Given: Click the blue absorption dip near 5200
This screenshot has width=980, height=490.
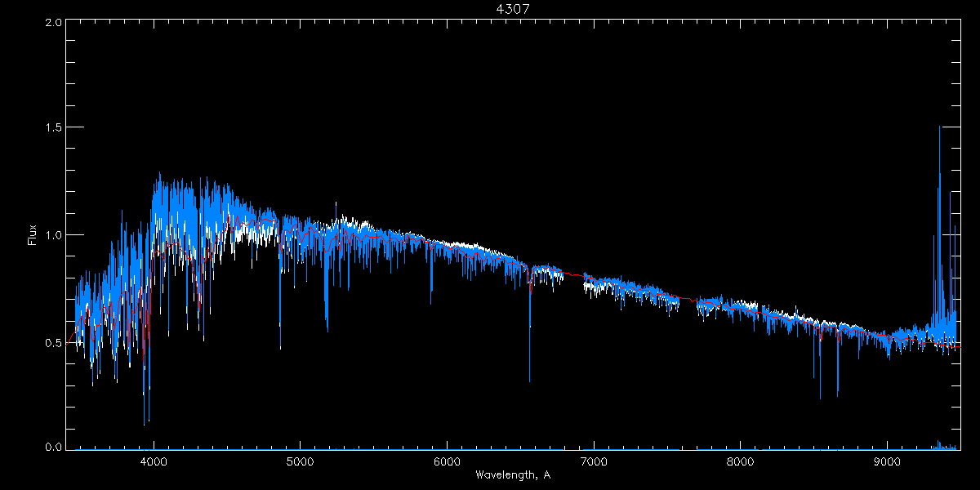Looking at the screenshot, I should (x=327, y=328).
